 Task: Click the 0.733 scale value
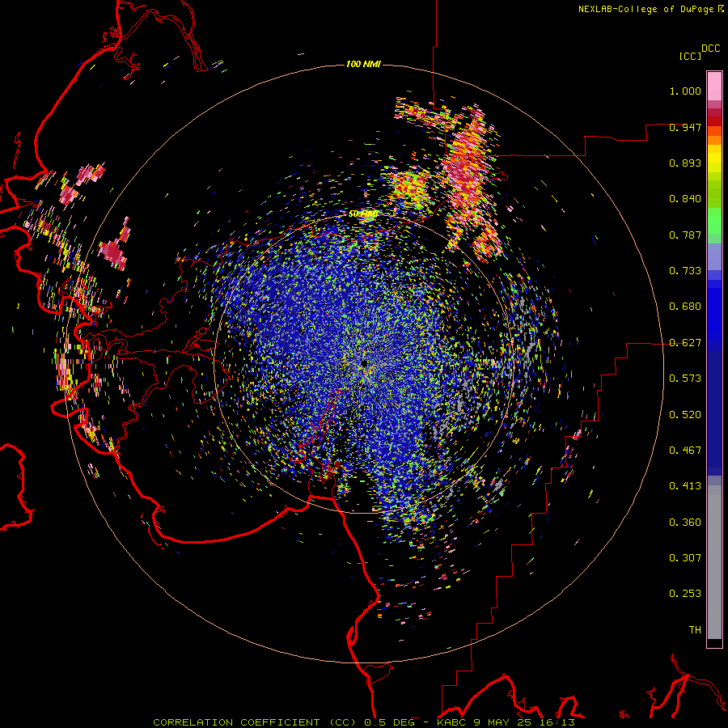[x=685, y=271]
